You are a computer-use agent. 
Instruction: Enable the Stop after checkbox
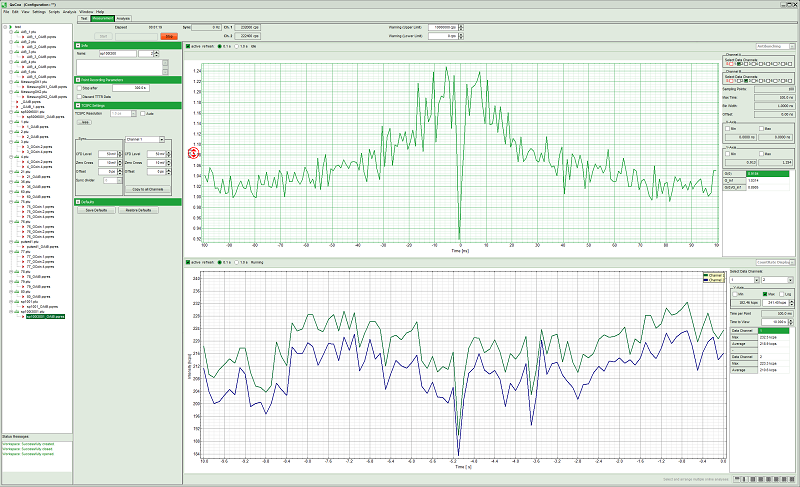[79, 88]
